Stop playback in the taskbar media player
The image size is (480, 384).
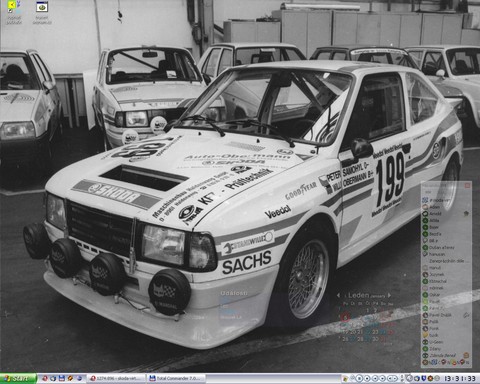pos(359,378)
